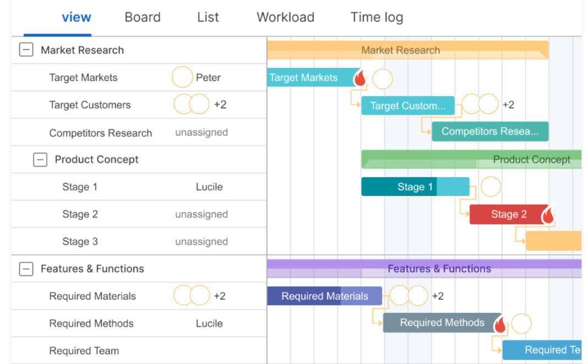Click the flame icon on Required Methods bar

(x=500, y=324)
